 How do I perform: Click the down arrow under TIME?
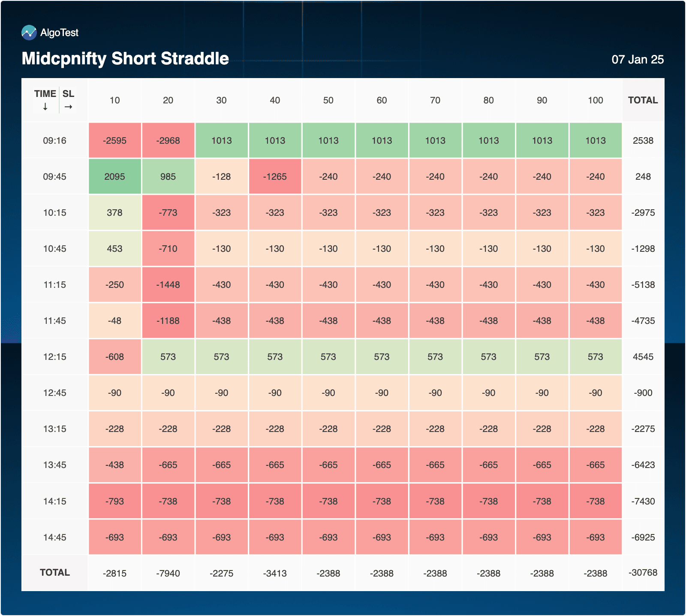45,107
